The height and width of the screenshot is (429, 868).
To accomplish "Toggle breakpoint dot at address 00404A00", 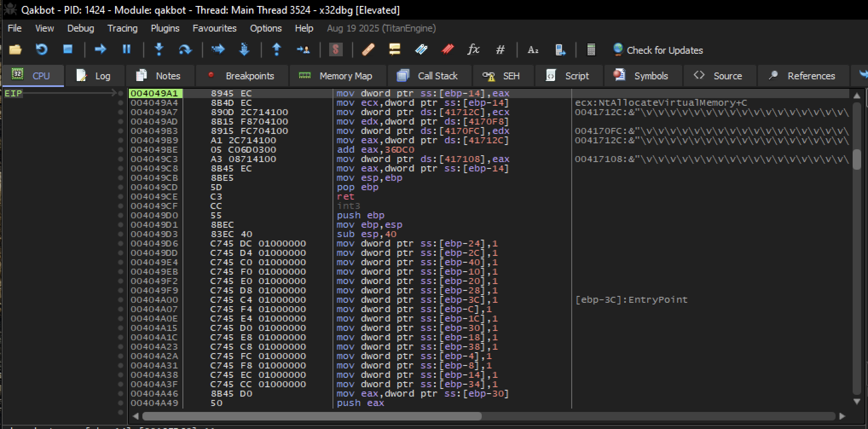I will (121, 300).
